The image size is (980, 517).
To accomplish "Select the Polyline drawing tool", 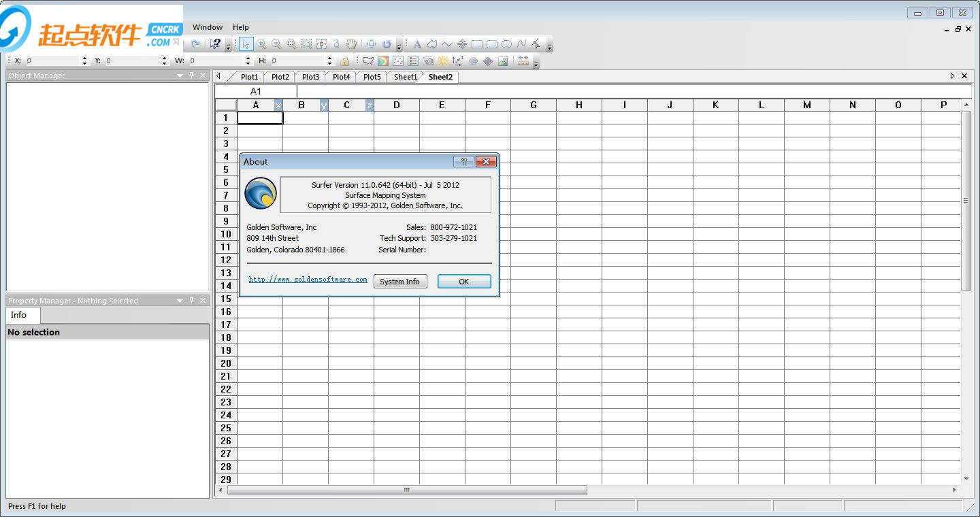I will pos(447,44).
